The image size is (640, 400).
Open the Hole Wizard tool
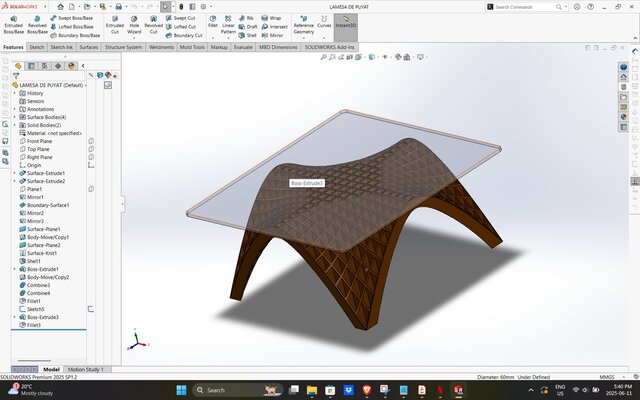[134, 23]
